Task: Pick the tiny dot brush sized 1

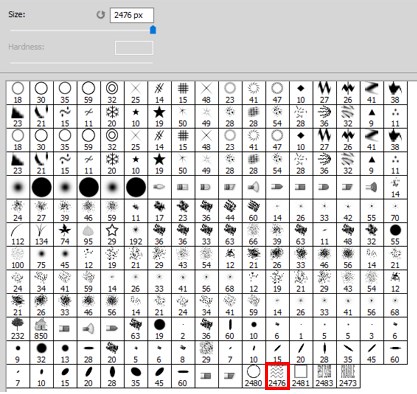Action: pyautogui.click(x=301, y=329)
